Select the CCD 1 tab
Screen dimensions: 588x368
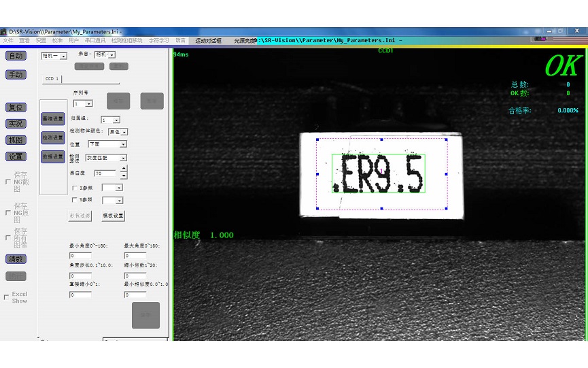coord(52,79)
